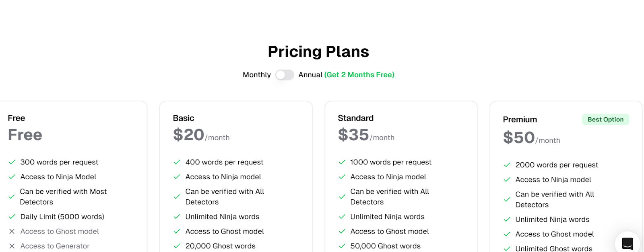Click the checkmark next to 20,000 Ghost words
The image size is (644, 252).
click(x=177, y=246)
